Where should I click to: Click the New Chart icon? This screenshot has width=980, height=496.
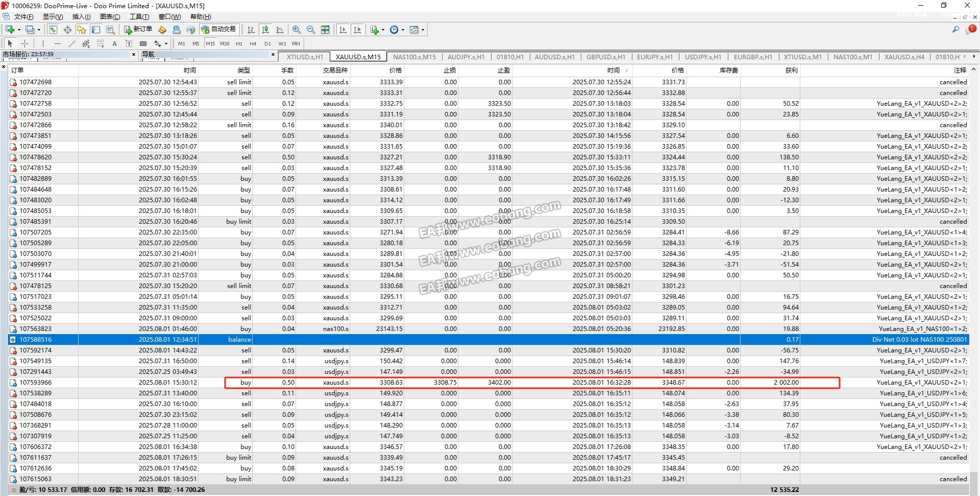pyautogui.click(x=9, y=30)
